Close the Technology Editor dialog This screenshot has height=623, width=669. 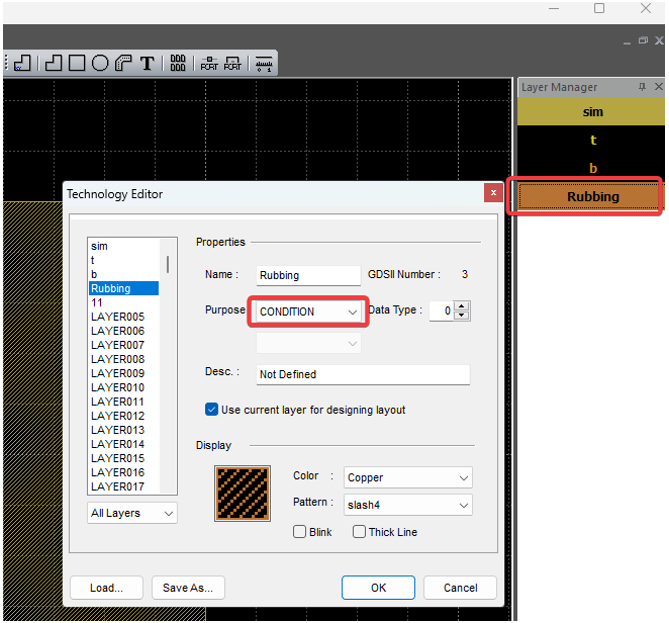pos(493,193)
